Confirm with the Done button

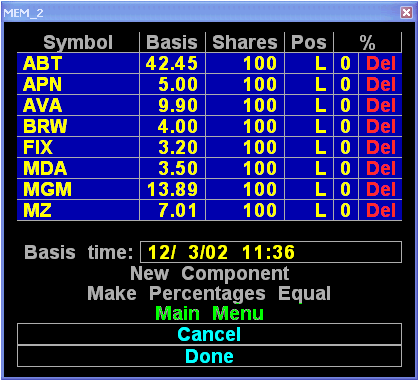(x=209, y=356)
